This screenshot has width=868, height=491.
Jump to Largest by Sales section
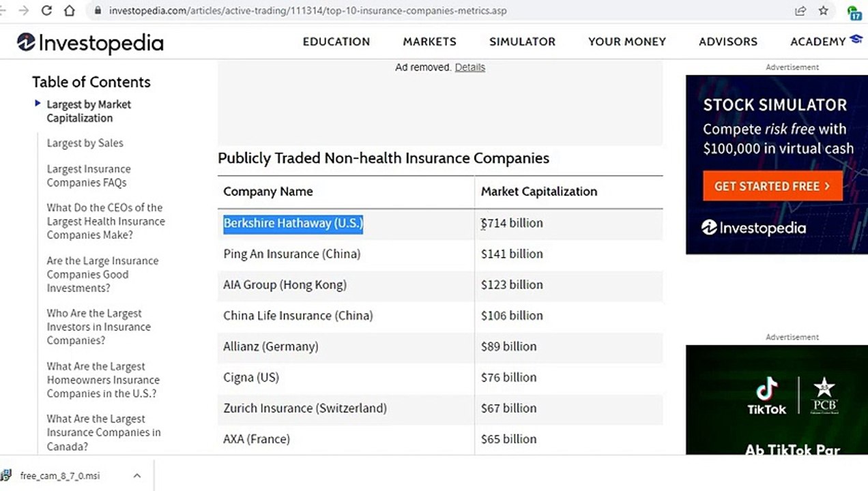pyautogui.click(x=85, y=143)
